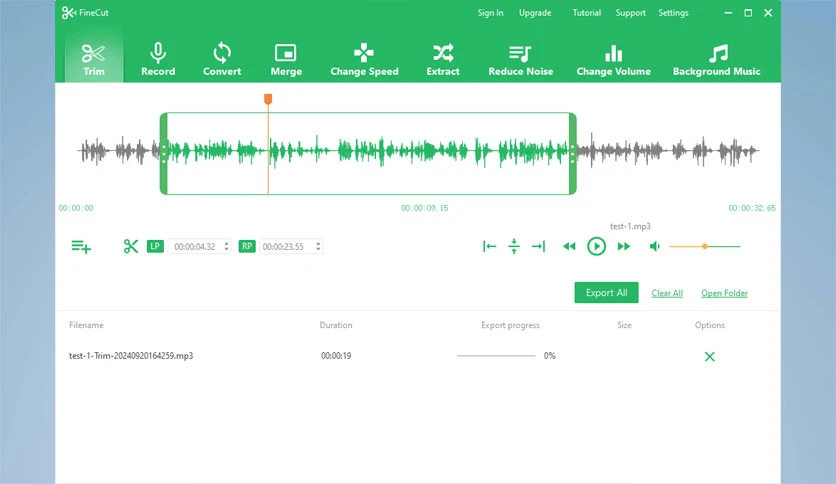836x484 pixels.
Task: Edit the LP time field 00:00:04.32
Action: pyautogui.click(x=195, y=246)
